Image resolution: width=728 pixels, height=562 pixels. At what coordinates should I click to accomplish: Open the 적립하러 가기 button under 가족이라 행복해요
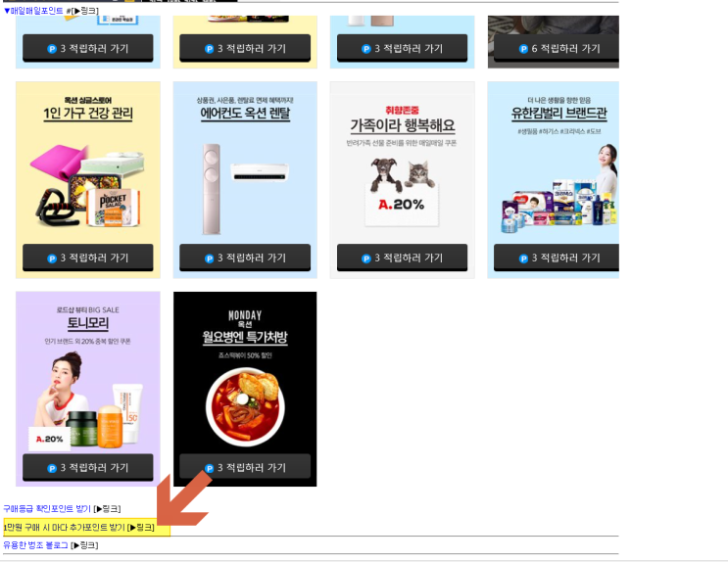click(x=402, y=258)
